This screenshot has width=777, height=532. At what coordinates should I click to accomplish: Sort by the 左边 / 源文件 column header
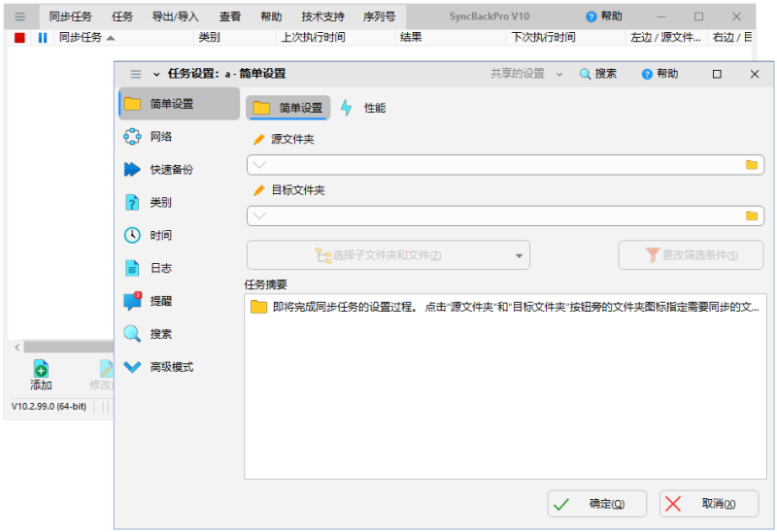[x=666, y=38]
